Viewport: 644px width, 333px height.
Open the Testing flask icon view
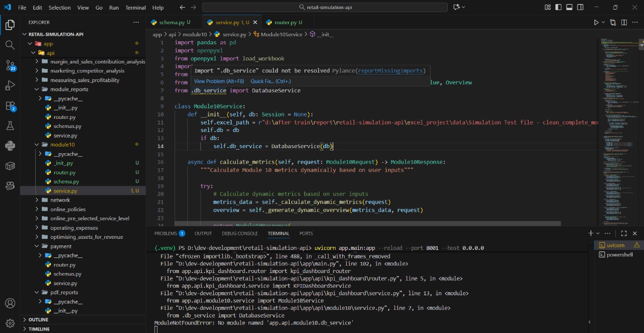pos(10,125)
